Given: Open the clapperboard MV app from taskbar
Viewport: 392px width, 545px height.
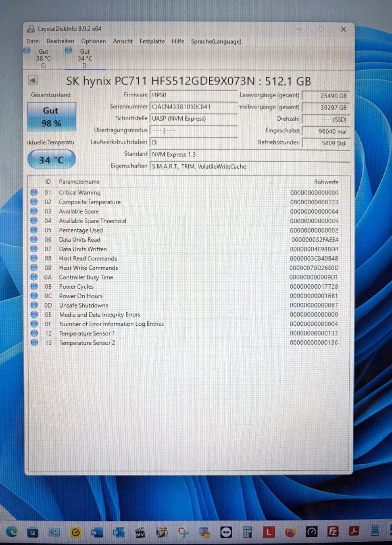Looking at the screenshot, I should (x=140, y=532).
